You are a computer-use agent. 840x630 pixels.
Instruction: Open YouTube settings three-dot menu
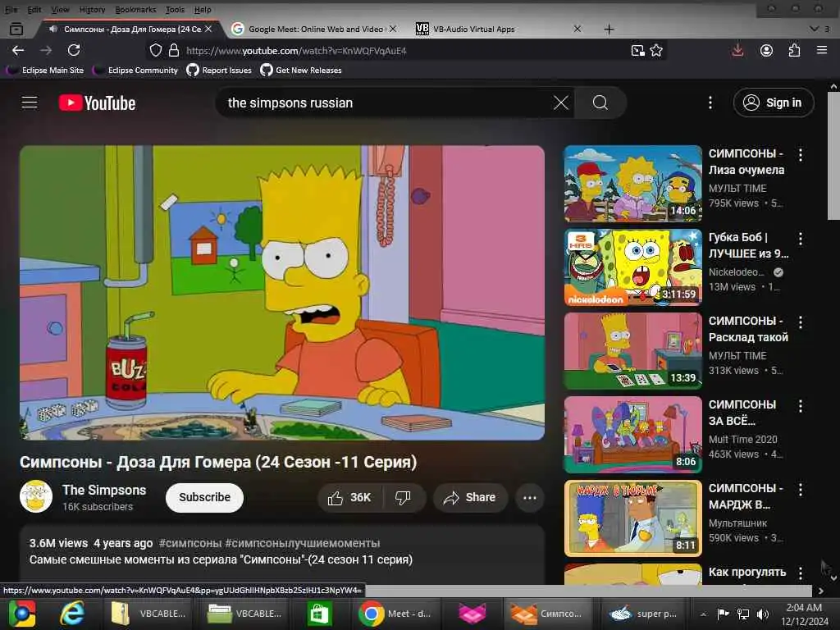tap(710, 103)
